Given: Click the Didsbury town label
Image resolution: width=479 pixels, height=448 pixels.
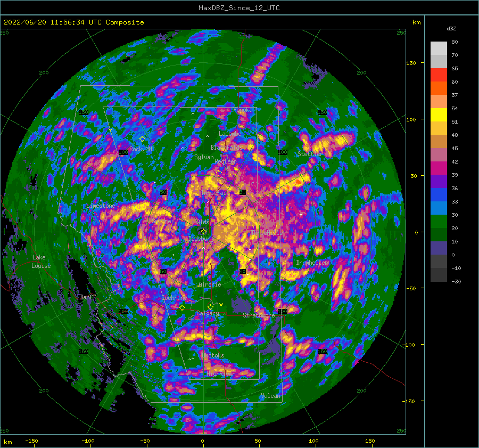Looking at the screenshot, I should (201, 239).
